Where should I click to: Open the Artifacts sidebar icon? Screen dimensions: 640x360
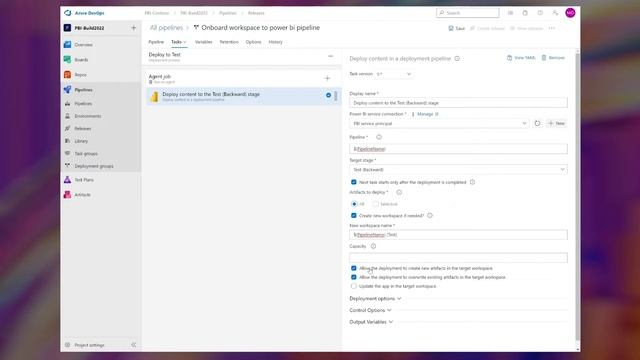click(x=67, y=195)
